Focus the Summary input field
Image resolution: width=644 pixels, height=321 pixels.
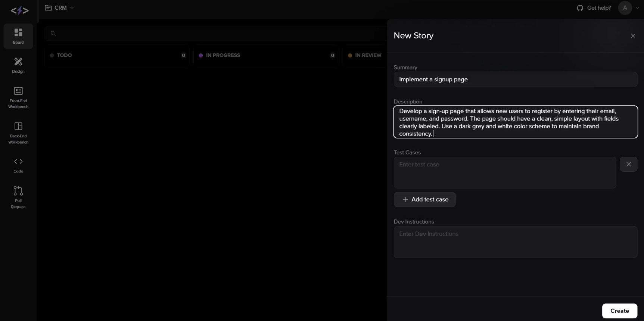coord(515,80)
